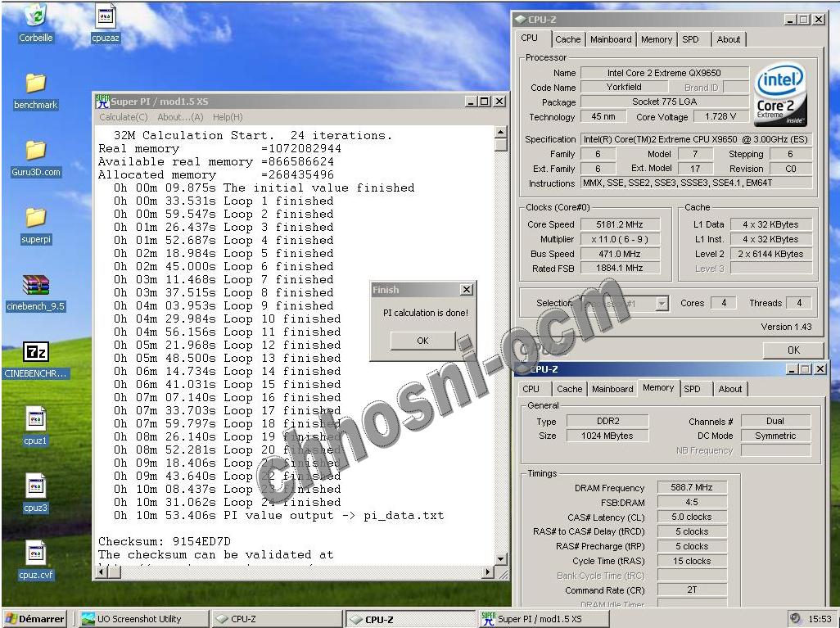
Task: Switch to Memory tab in top CPU-Z window
Action: pyautogui.click(x=657, y=39)
